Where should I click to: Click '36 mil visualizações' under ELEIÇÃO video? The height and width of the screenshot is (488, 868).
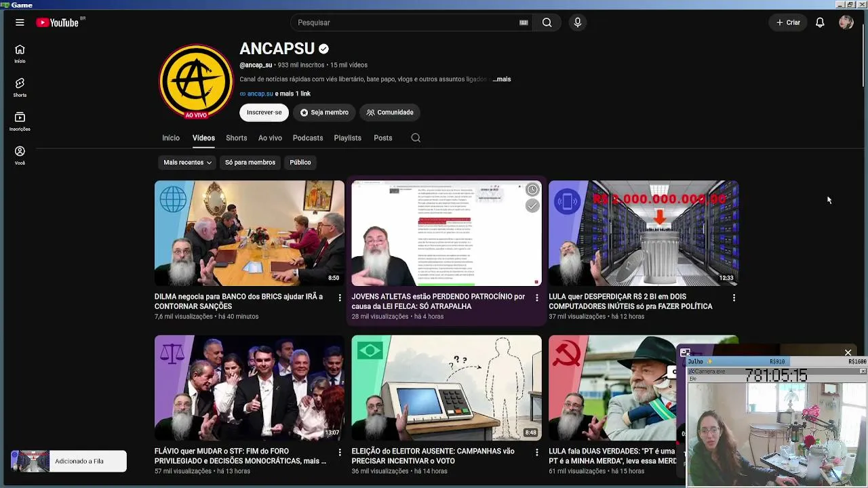tap(380, 471)
